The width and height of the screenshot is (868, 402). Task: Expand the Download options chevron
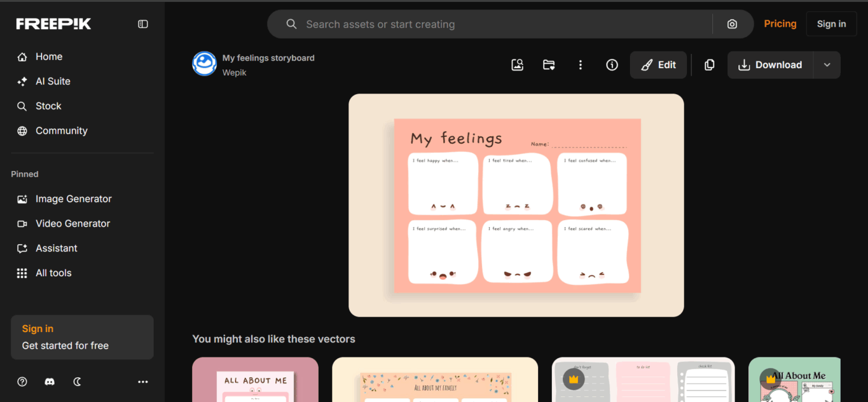click(x=826, y=64)
